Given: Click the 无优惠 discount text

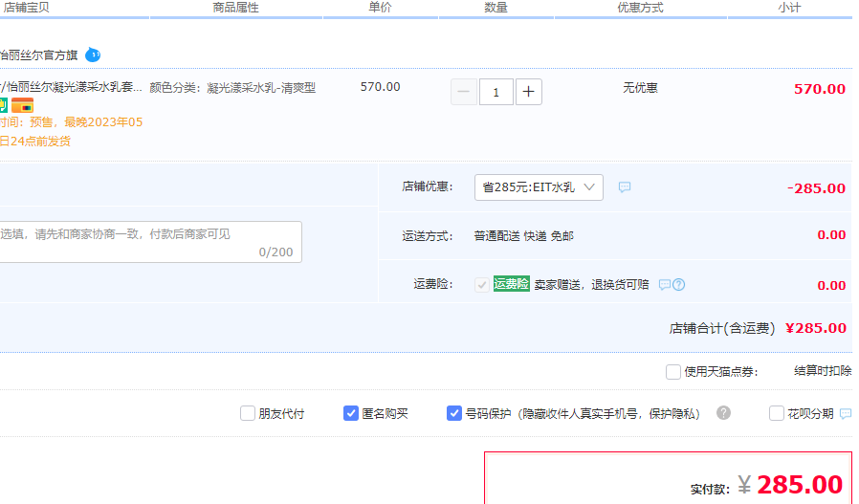Looking at the screenshot, I should tap(640, 88).
